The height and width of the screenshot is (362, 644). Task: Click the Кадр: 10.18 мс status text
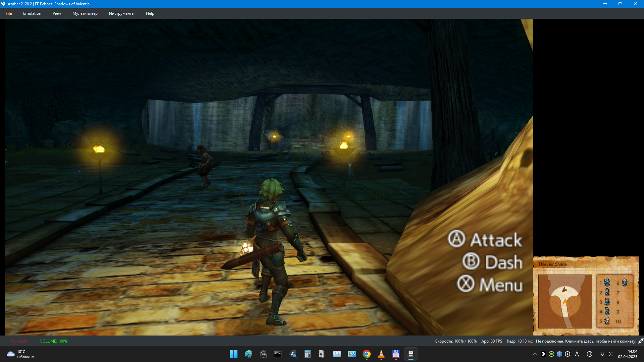(519, 341)
